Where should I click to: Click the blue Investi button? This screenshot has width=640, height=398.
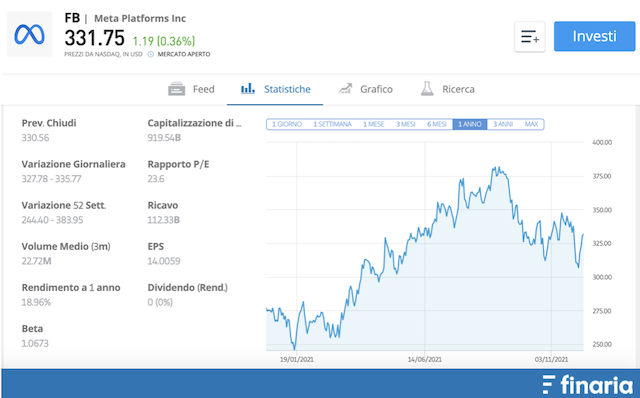[594, 36]
